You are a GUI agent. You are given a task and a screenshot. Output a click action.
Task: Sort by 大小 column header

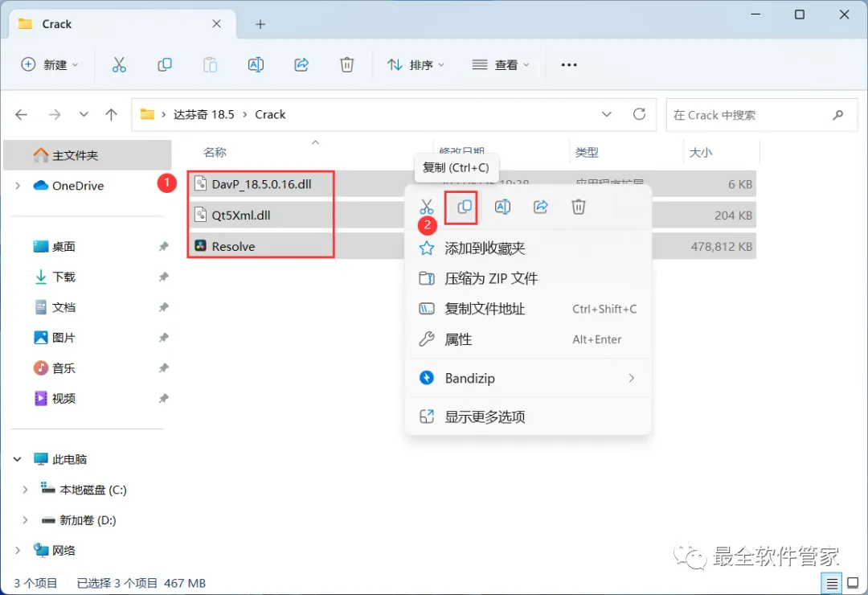pos(701,152)
